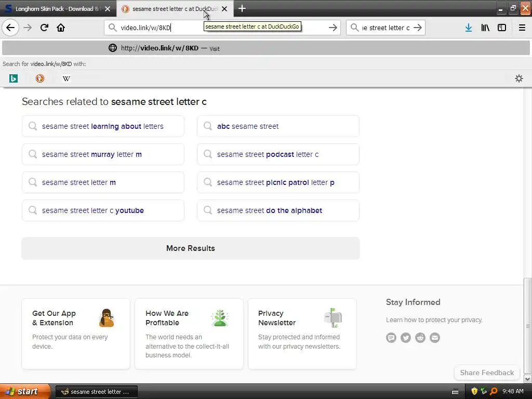Click the Share Feedback button
The width and height of the screenshot is (532, 399).
click(x=487, y=373)
